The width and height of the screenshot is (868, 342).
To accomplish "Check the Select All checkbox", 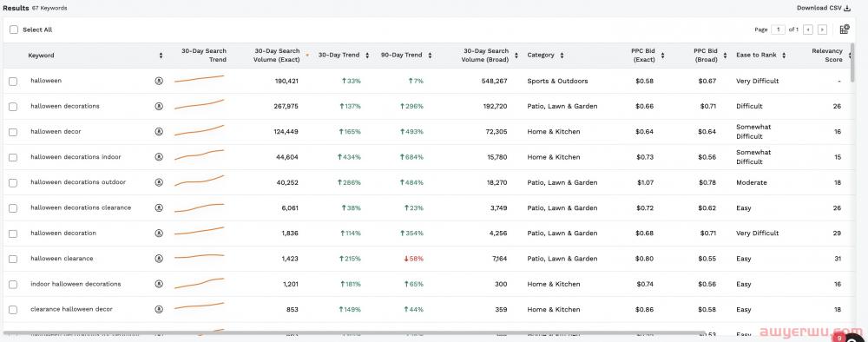I will point(14,30).
